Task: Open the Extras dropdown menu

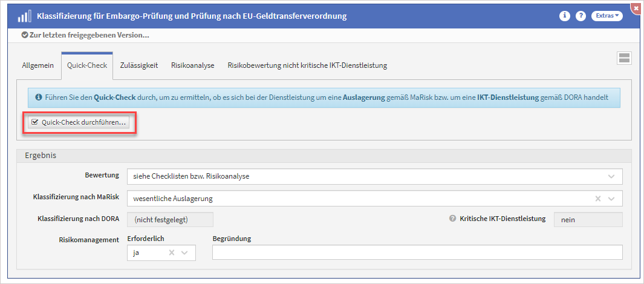Action: pos(607,16)
